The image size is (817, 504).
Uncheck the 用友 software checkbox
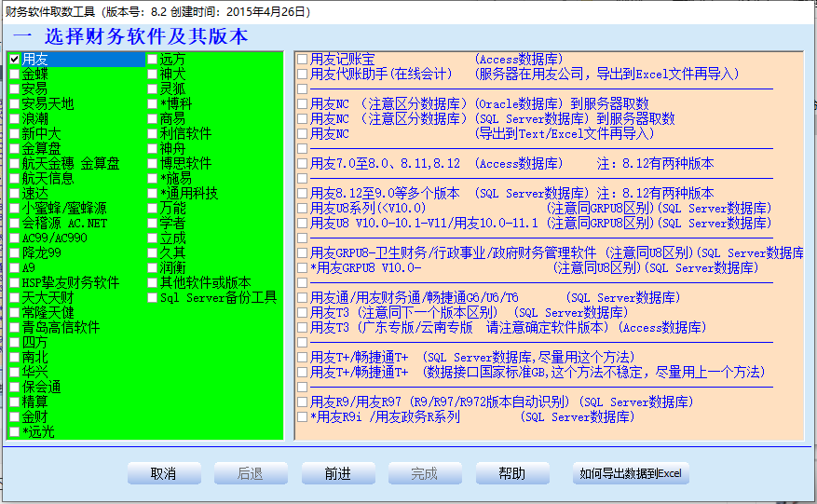[15, 60]
